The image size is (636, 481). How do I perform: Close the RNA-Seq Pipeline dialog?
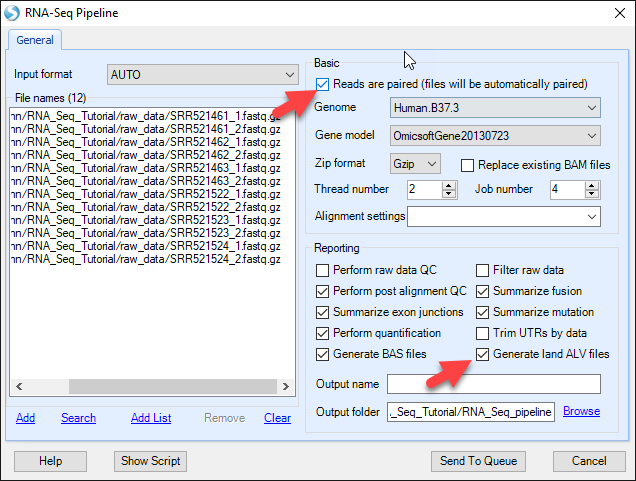[619, 13]
